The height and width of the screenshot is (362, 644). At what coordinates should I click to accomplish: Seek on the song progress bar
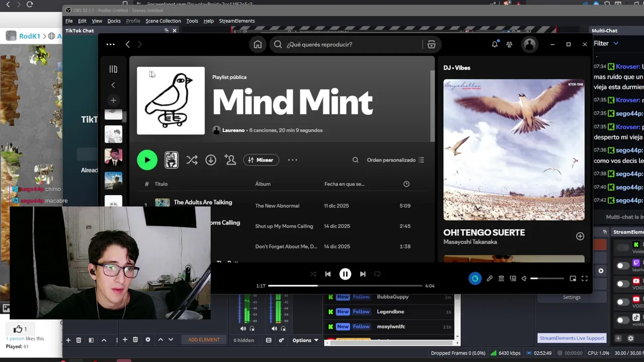(345, 286)
